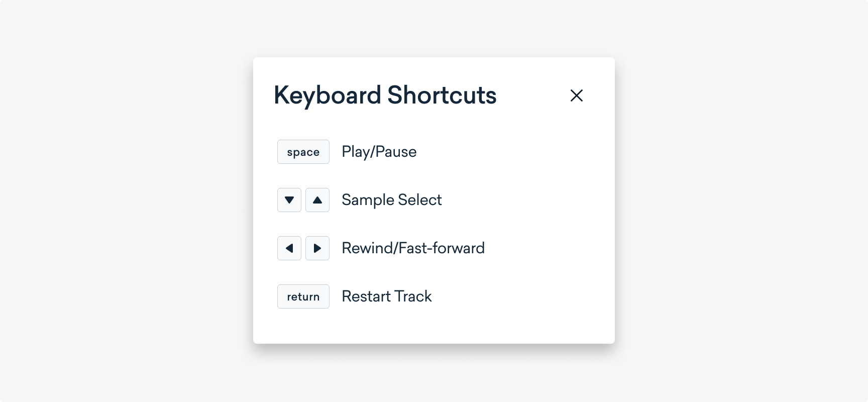Select the return key for Restart Track
This screenshot has height=402, width=868.
[303, 296]
